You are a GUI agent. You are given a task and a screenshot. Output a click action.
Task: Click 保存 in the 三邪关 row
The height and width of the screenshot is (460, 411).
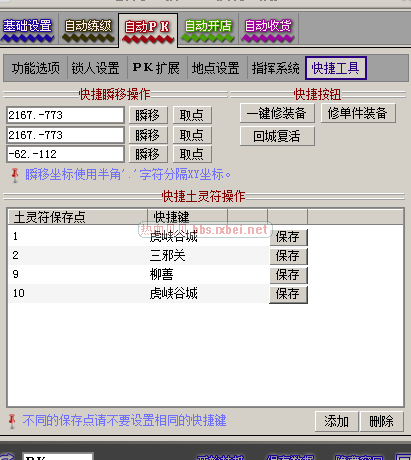pyautogui.click(x=288, y=256)
